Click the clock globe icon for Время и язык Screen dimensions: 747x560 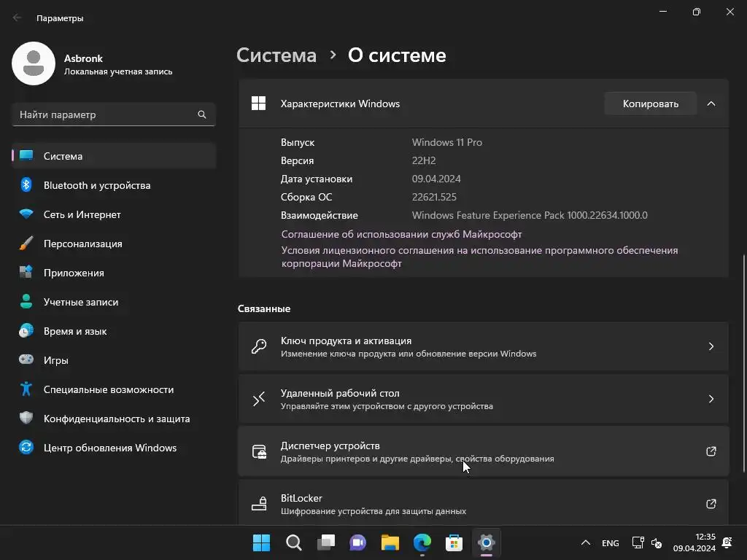26,330
